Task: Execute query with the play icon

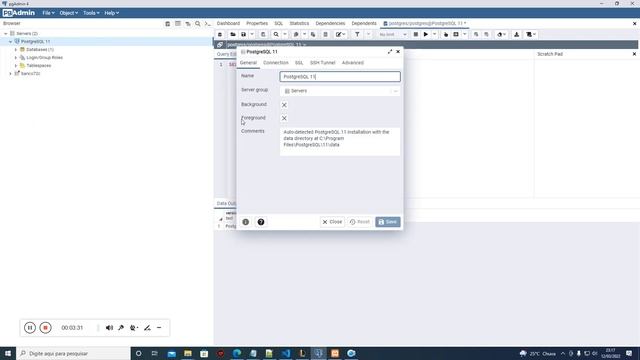Action: pyautogui.click(x=426, y=35)
